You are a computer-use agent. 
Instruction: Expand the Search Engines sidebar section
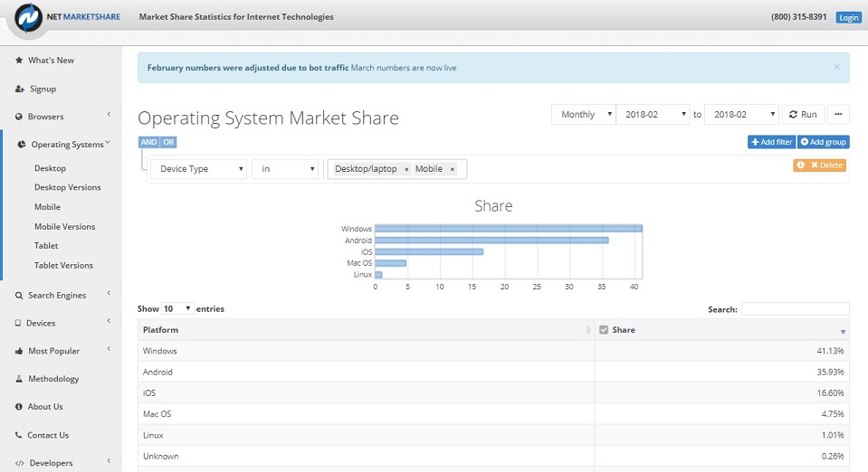click(x=109, y=293)
